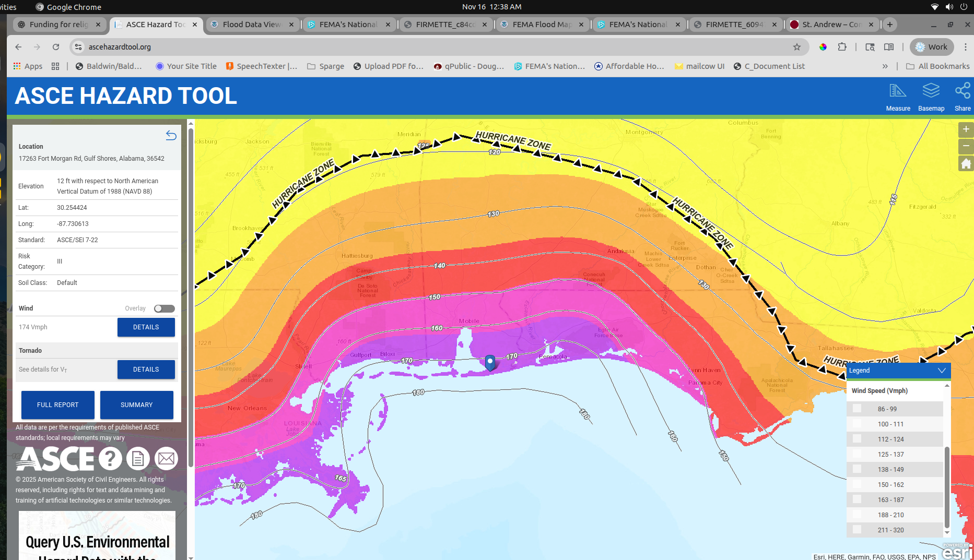Expand the hidden bookmarks overflow chevron
Screen dimensions: 974x560
[885, 66]
